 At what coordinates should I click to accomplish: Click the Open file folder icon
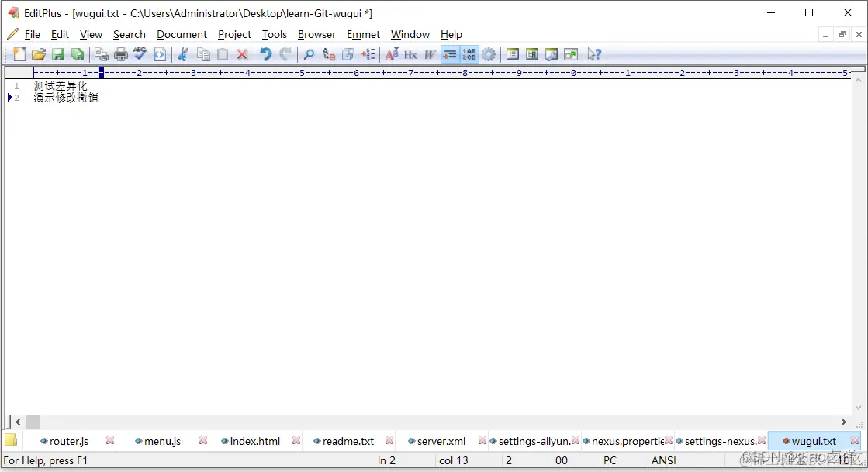point(39,54)
